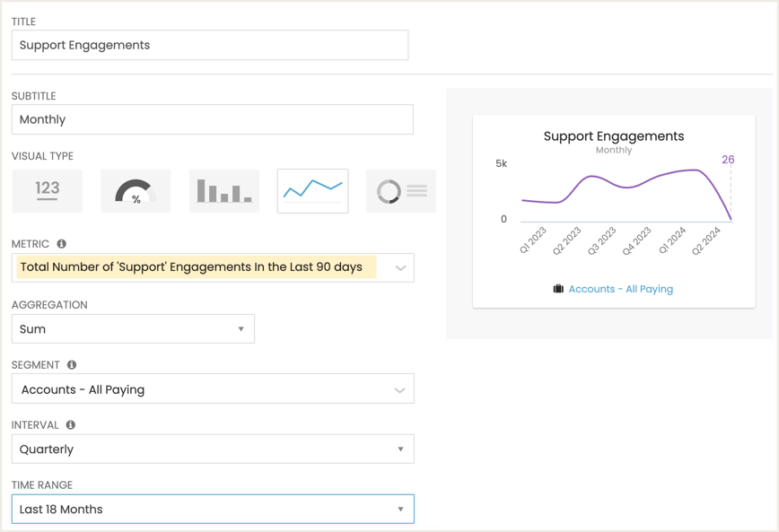The height and width of the screenshot is (532, 779).
Task: Open the Time Range Last 18 Months dropdown
Action: 213,510
